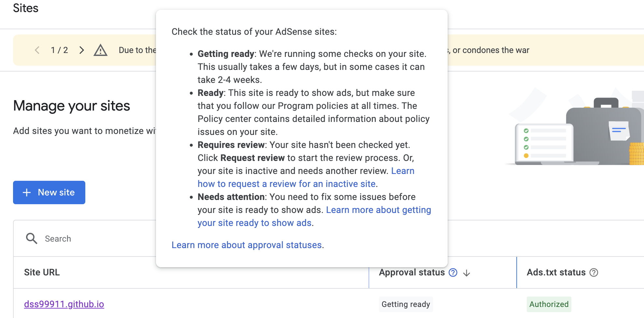This screenshot has height=318, width=644.
Task: Show the next notification in banner
Action: click(82, 50)
